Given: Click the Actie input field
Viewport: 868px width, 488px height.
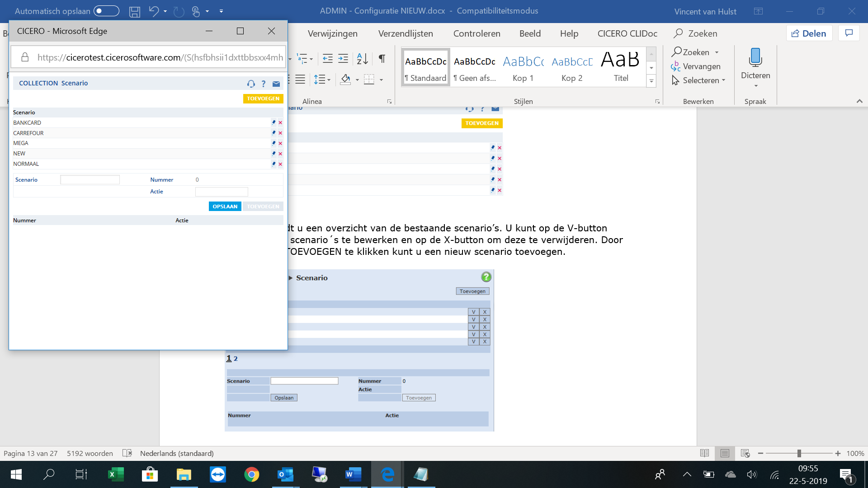Looking at the screenshot, I should pos(222,192).
